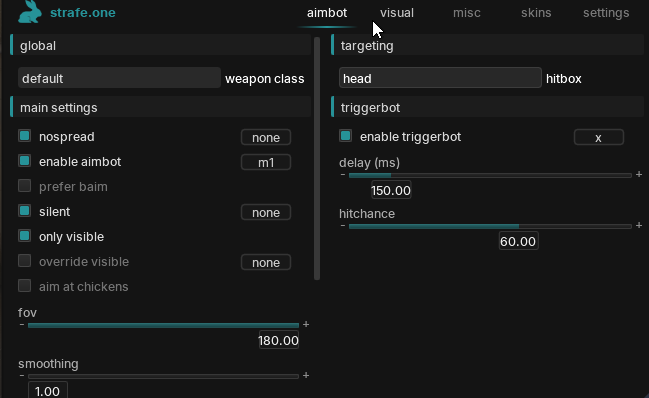649x398 pixels.
Task: Open the skins tab
Action: click(x=536, y=13)
